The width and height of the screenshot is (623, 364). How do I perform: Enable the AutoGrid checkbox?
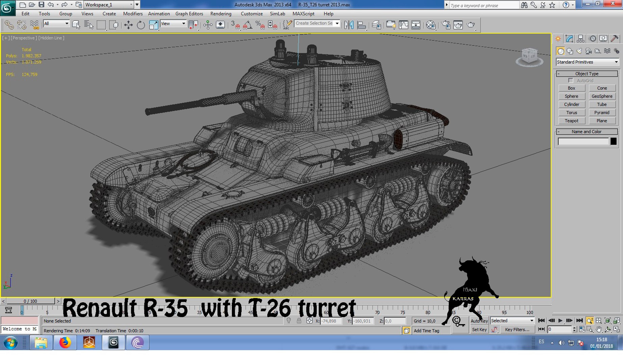(x=571, y=81)
